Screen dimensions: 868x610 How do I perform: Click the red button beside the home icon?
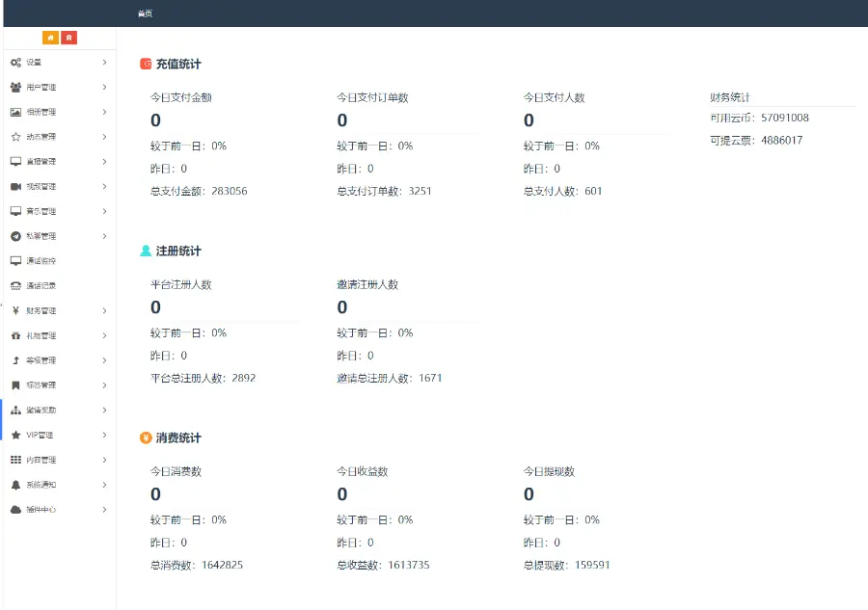point(68,38)
